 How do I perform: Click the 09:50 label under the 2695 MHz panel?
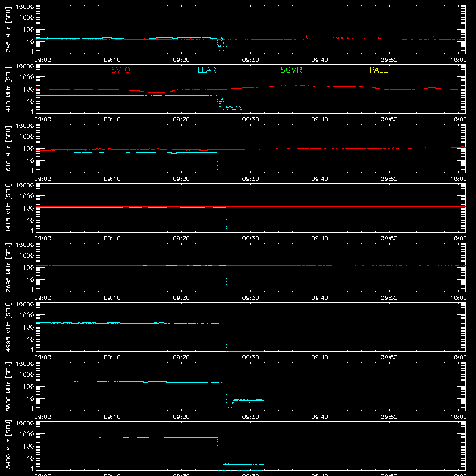(x=389, y=298)
